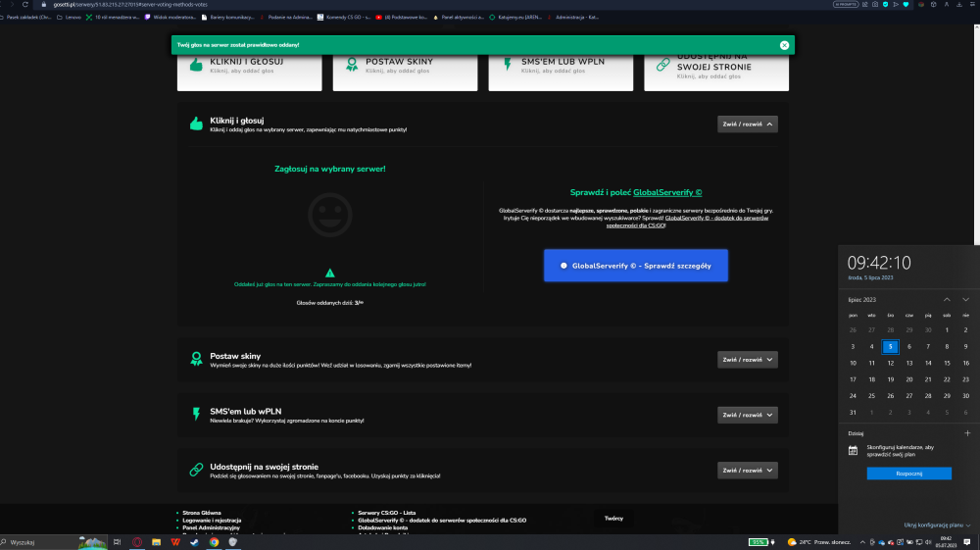
Task: Click the lipiec 2023 month header
Action: 861,300
